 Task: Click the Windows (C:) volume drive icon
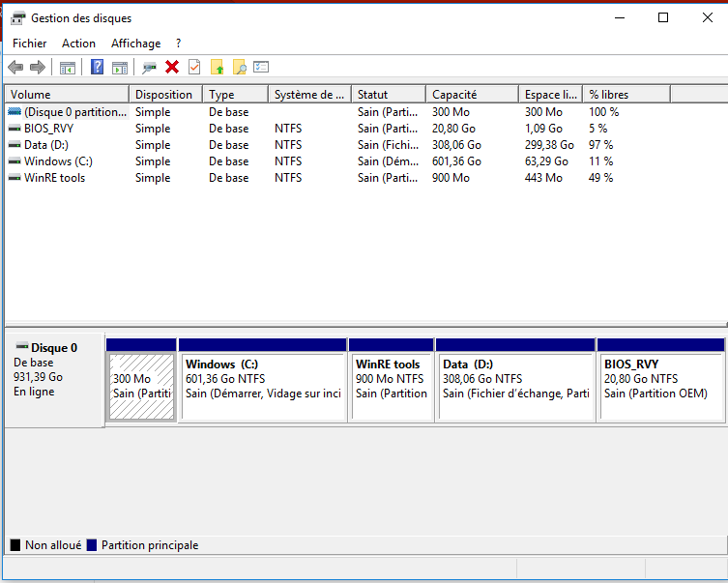point(15,161)
